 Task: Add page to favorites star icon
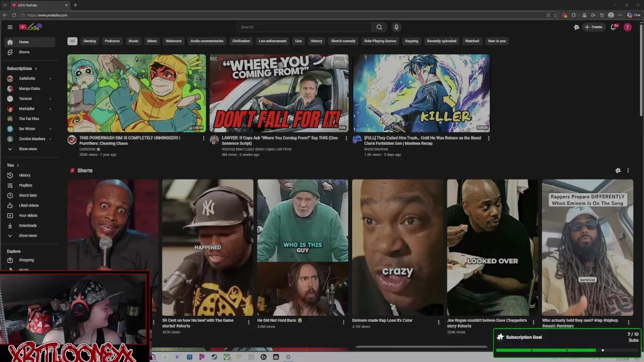(555, 15)
